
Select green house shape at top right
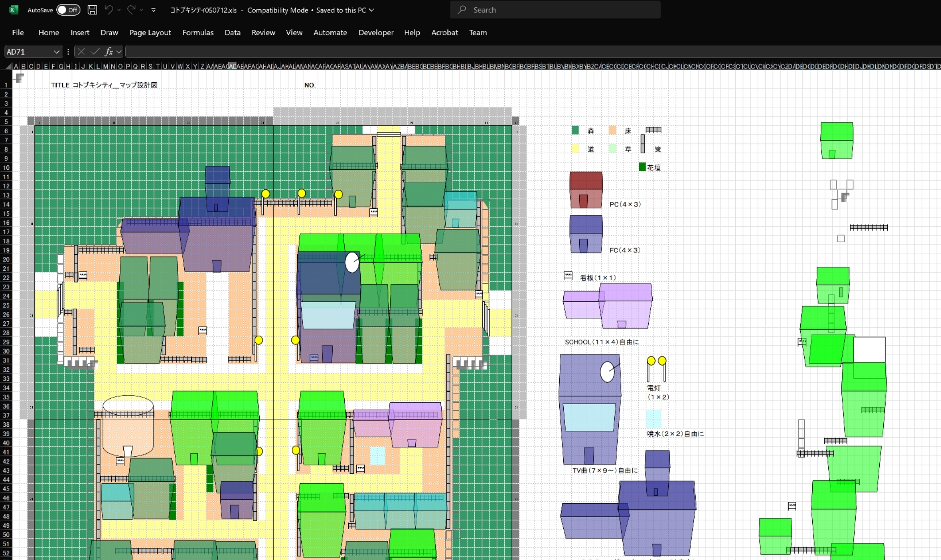(837, 140)
